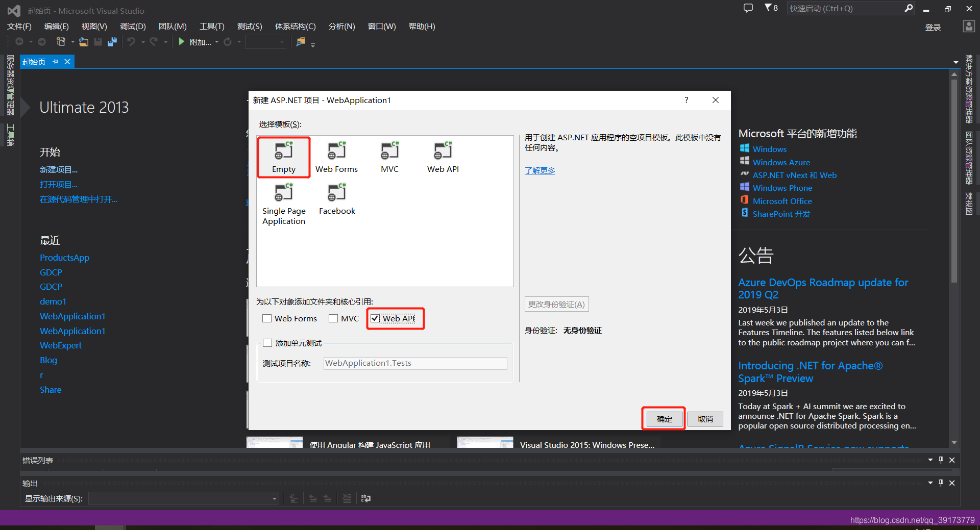Click the help question mark in the dialog
This screenshot has width=980, height=530.
[687, 100]
